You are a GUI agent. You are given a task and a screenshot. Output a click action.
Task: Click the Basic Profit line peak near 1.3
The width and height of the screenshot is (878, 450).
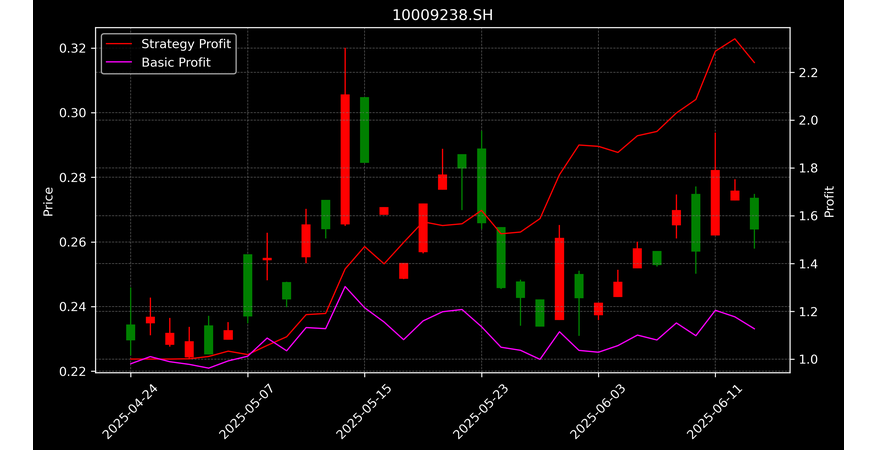[x=345, y=287]
